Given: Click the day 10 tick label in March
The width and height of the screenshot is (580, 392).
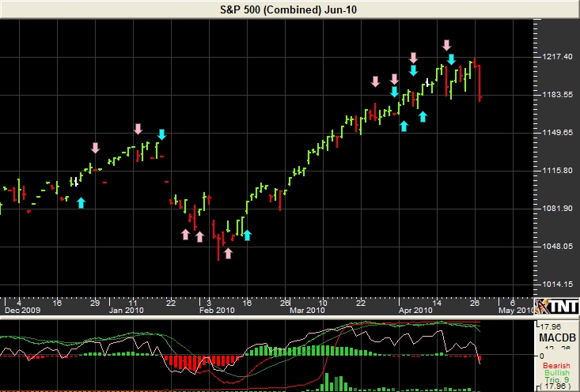Looking at the screenshot, I should 323,303.
